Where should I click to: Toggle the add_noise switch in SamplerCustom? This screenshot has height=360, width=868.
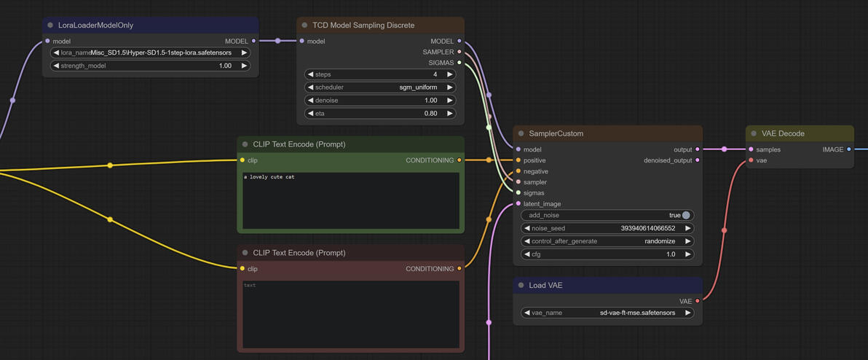(x=686, y=216)
